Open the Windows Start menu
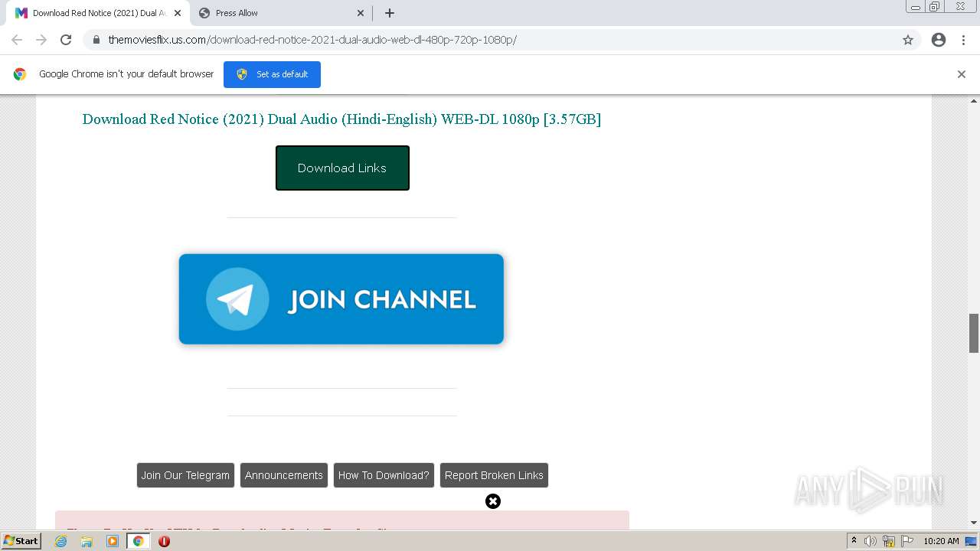The height and width of the screenshot is (551, 980). 21,541
